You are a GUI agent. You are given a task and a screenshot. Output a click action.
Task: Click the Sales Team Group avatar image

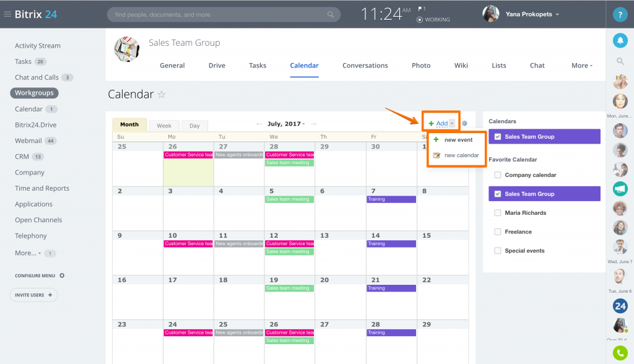coord(126,49)
